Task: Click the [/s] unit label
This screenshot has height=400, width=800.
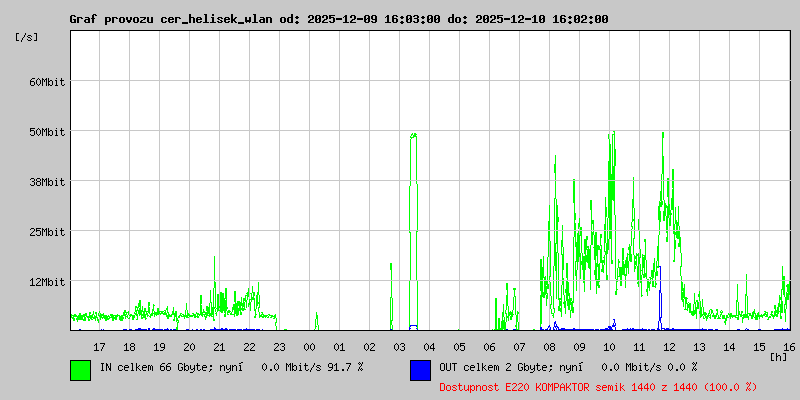Action: (27, 37)
